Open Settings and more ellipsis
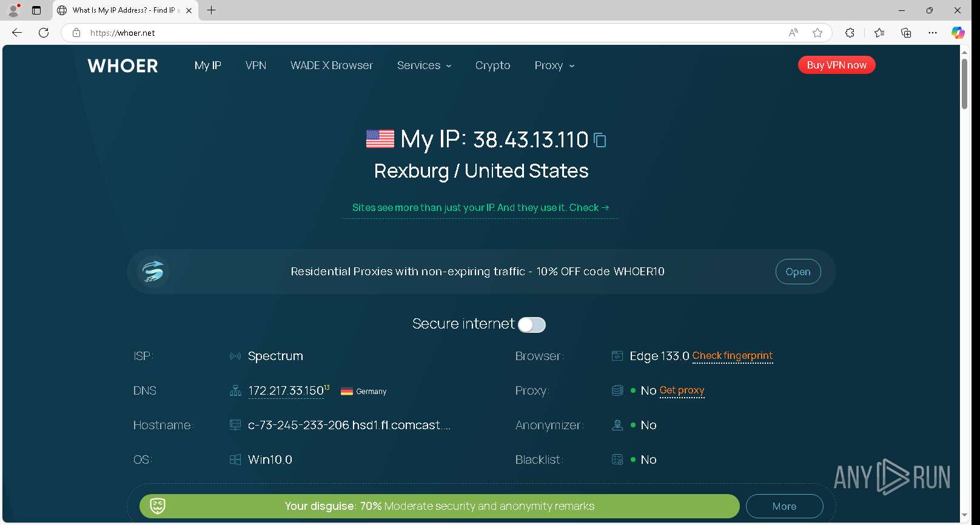Viewport: 980px width, 525px height. point(933,33)
